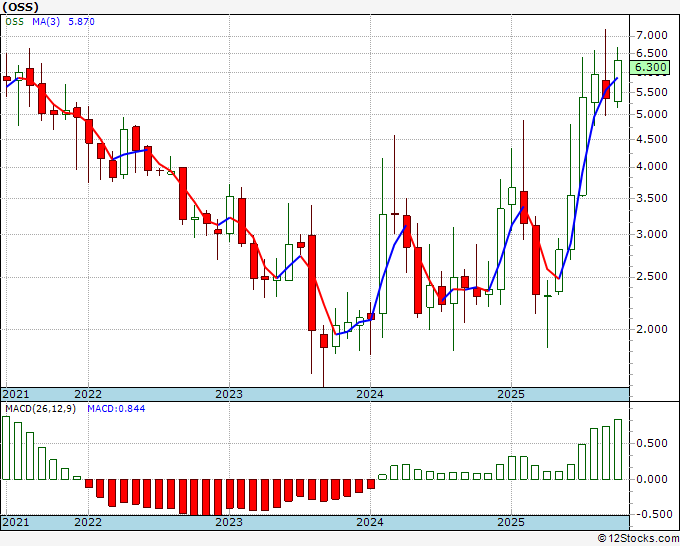
Task: Click the 4.500 price axis label
Action: [651, 139]
